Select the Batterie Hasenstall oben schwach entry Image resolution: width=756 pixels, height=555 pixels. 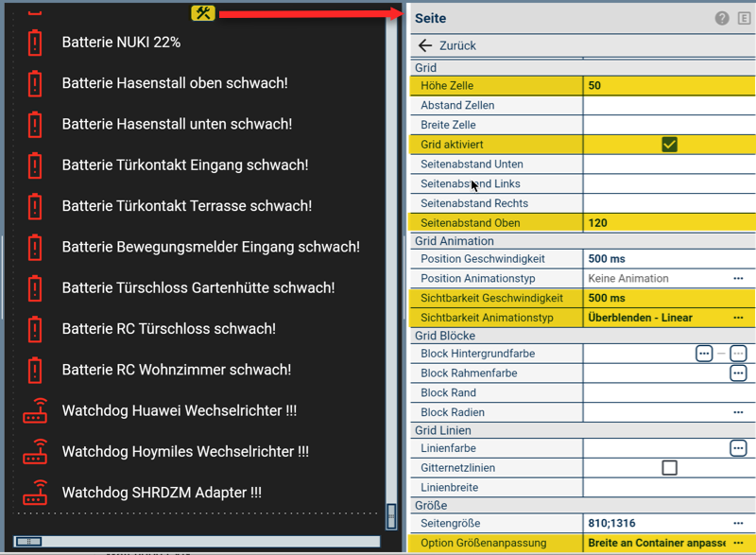[175, 83]
